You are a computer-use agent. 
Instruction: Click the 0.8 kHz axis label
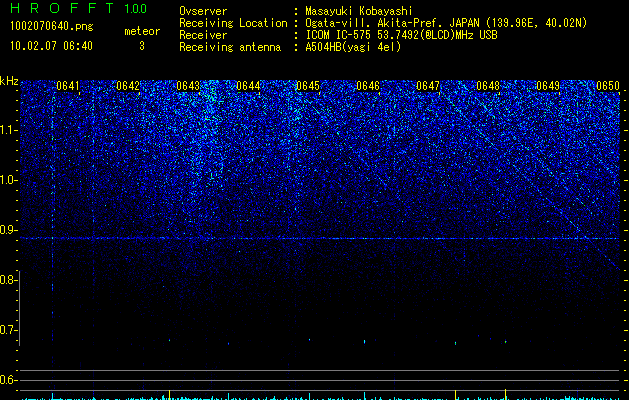click(x=7, y=280)
